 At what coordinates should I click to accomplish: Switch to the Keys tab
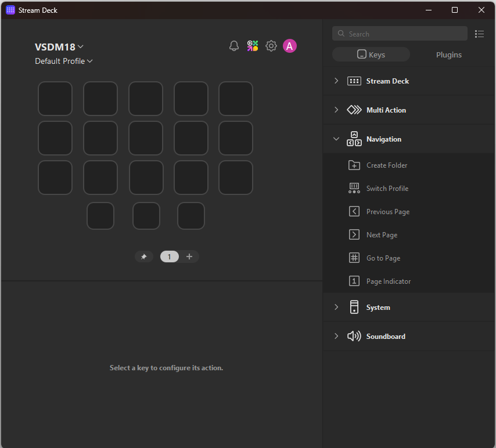(371, 55)
